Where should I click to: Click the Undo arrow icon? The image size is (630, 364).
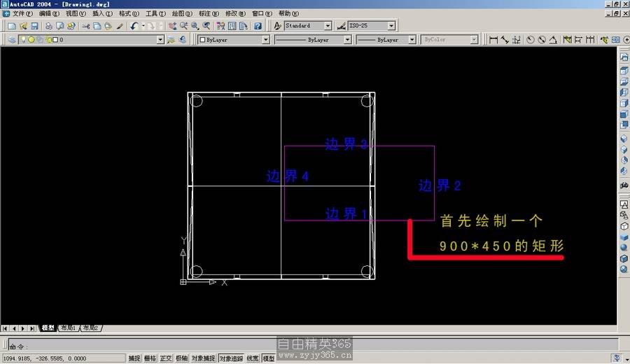pyautogui.click(x=134, y=26)
